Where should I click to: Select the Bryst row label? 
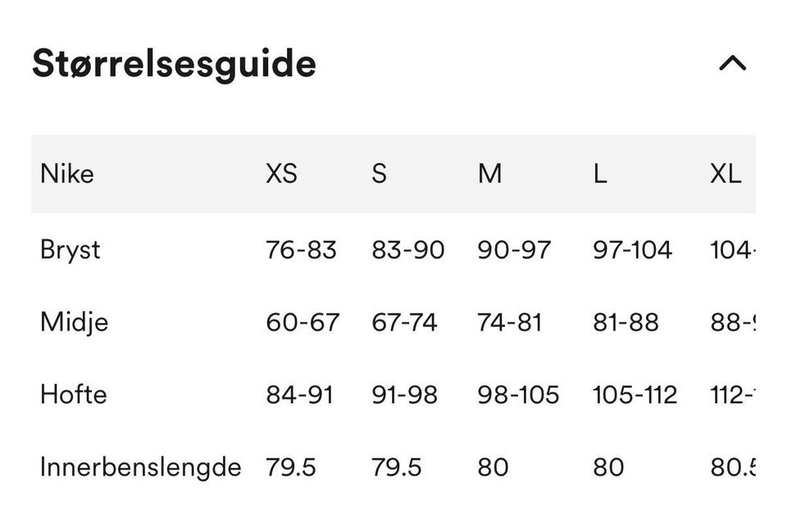(71, 250)
